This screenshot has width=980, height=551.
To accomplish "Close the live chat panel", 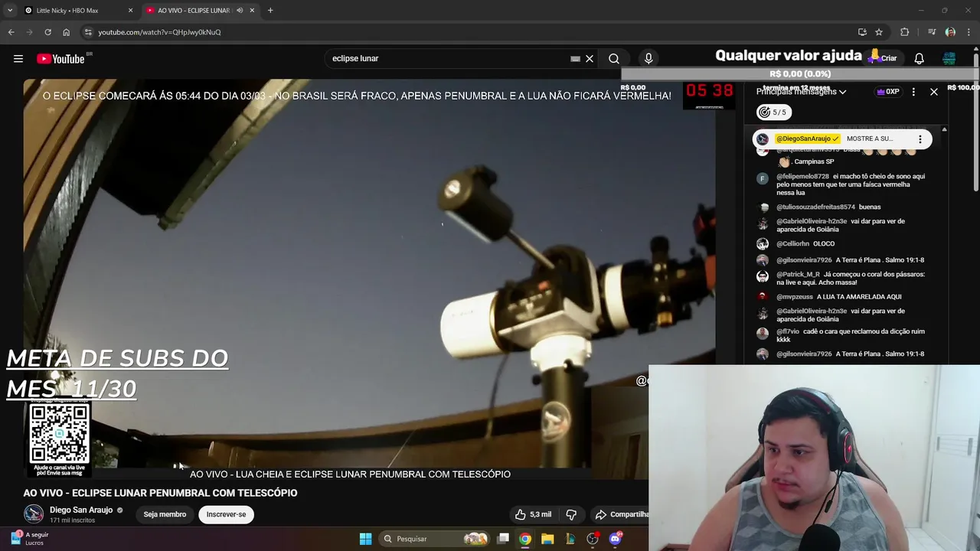I will [934, 92].
